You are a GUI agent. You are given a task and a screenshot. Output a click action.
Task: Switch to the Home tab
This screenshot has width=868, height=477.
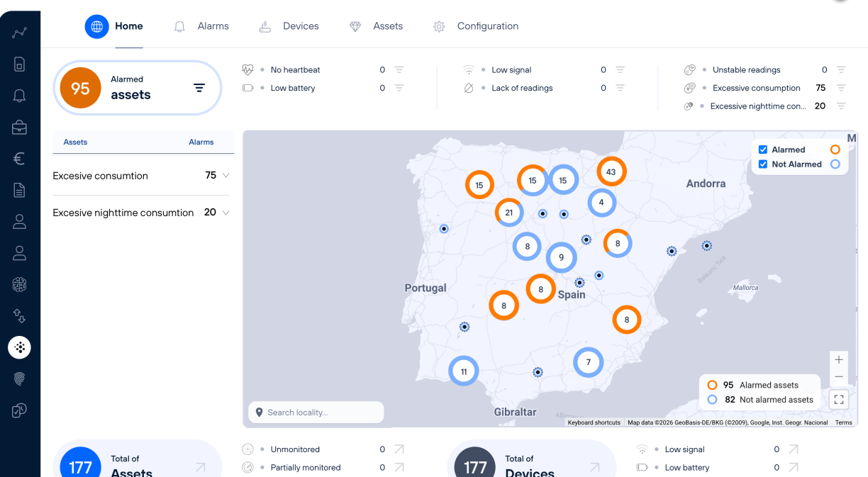coord(114,26)
